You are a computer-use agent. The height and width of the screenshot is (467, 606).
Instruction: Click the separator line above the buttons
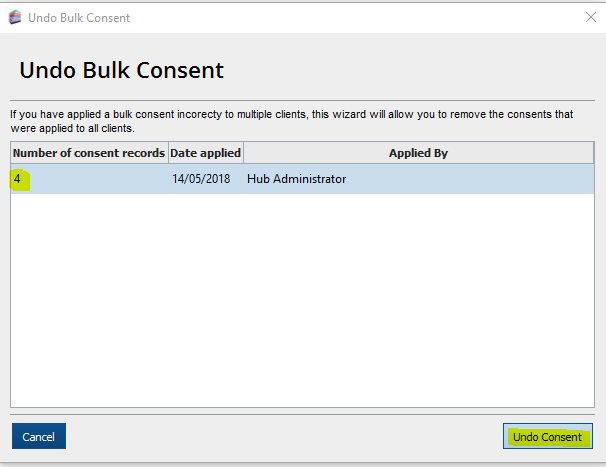point(300,414)
